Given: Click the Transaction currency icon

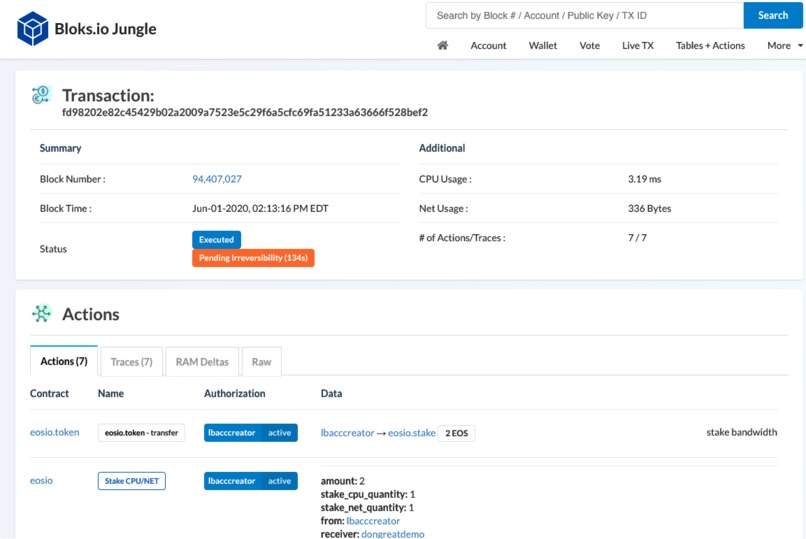Looking at the screenshot, I should 41,95.
